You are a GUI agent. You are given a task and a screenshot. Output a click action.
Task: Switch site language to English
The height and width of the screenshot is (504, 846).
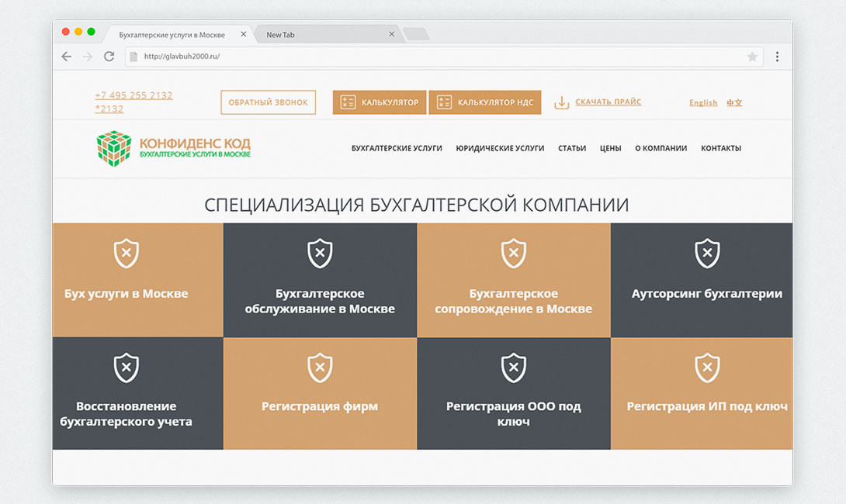[x=703, y=102]
